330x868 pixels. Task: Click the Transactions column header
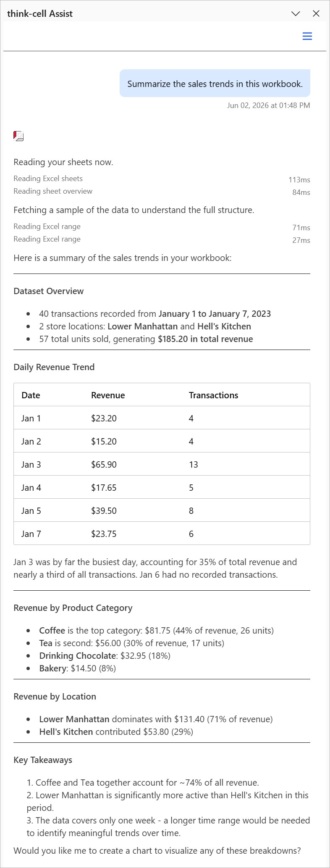[x=213, y=395]
